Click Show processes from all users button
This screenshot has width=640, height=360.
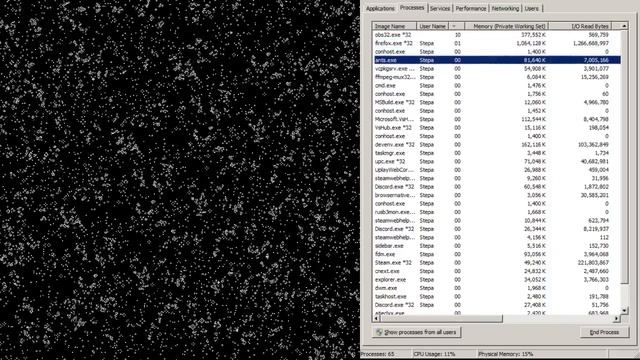pos(416,332)
